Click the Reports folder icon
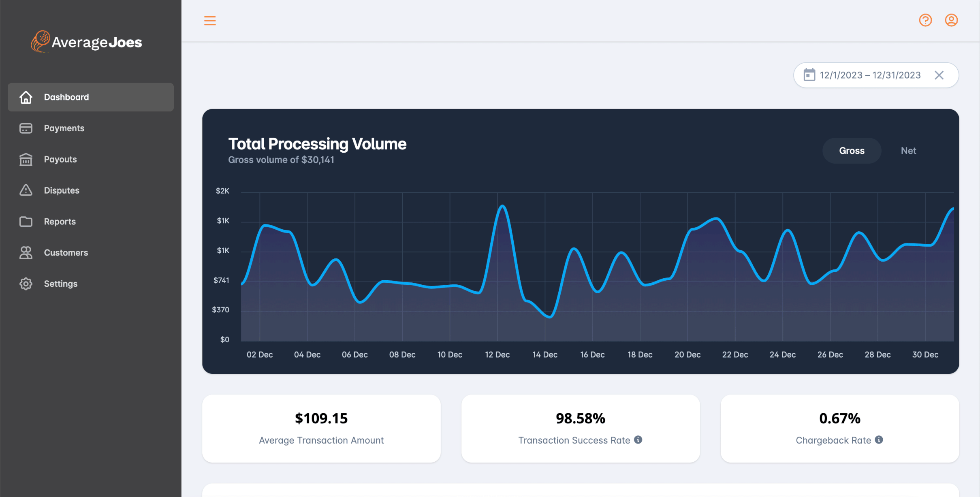Viewport: 980px width, 497px height. coord(26,222)
